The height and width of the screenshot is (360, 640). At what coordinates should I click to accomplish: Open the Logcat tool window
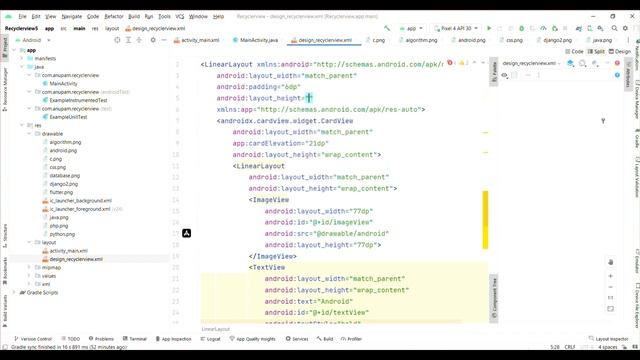coord(211,339)
